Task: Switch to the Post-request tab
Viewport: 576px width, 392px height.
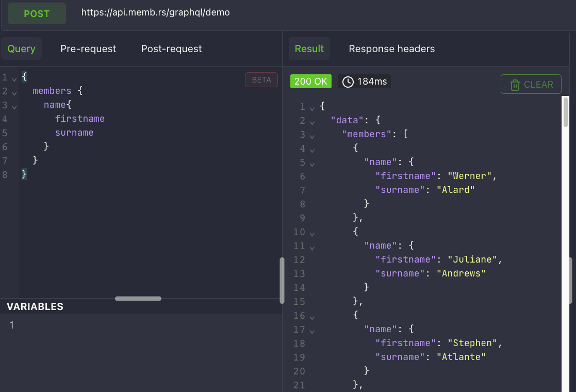Action: point(171,49)
